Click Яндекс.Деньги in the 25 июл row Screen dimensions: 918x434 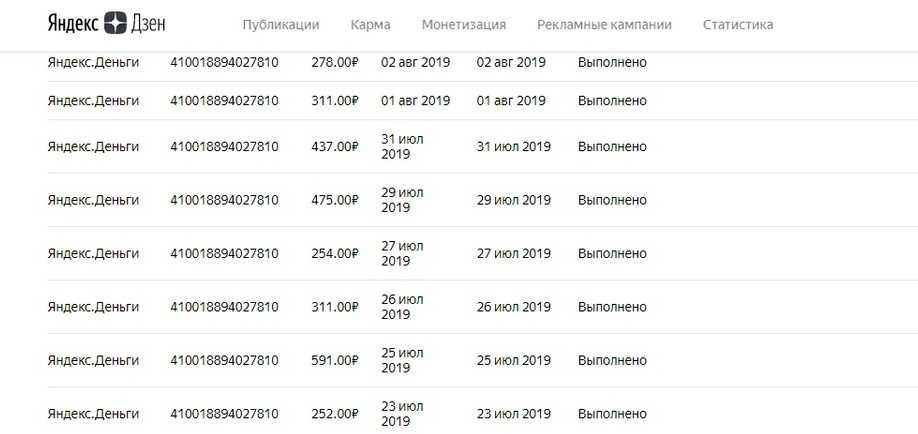click(93, 360)
